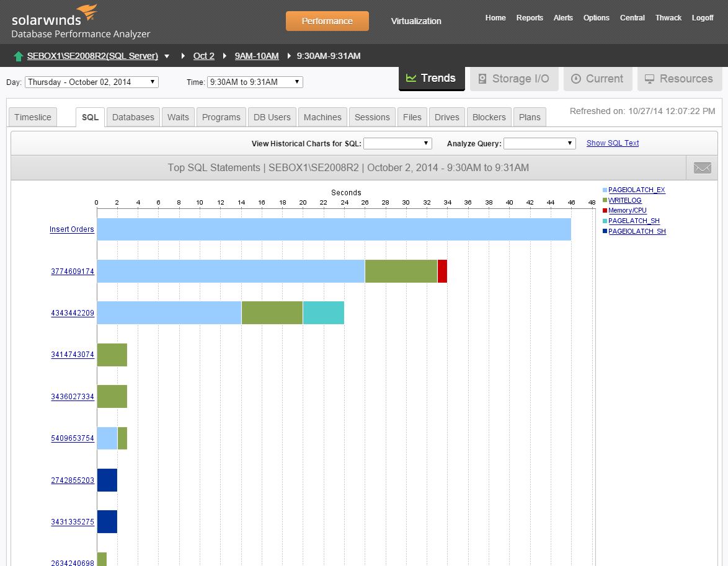The width and height of the screenshot is (728, 566).
Task: Open Central in top navigation
Action: (633, 17)
